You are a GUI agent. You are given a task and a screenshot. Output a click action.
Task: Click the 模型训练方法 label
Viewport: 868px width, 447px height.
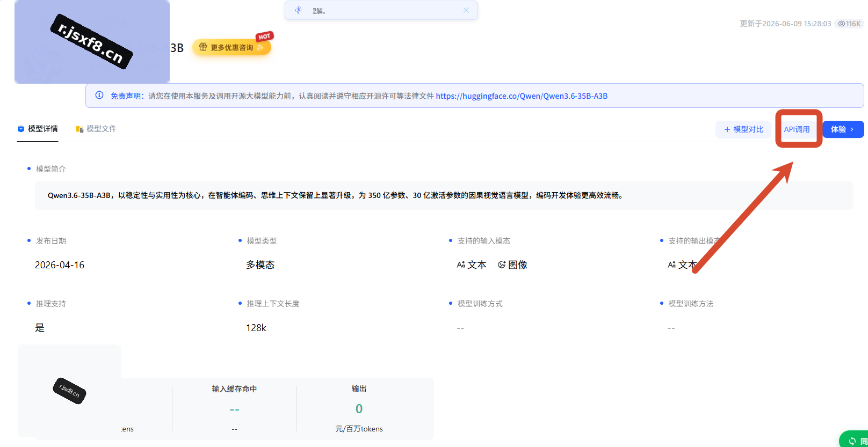(x=691, y=304)
